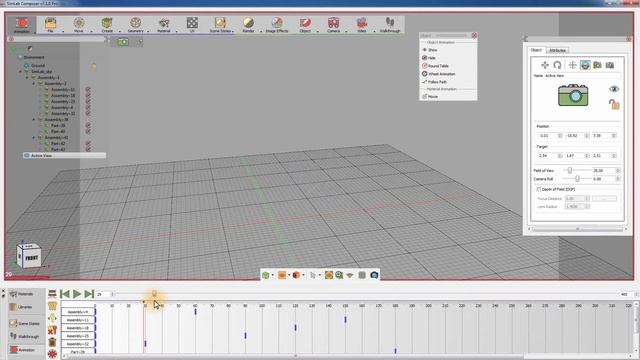
Task: Toggle the check mark next to Assembly-11
Action: coord(88,89)
